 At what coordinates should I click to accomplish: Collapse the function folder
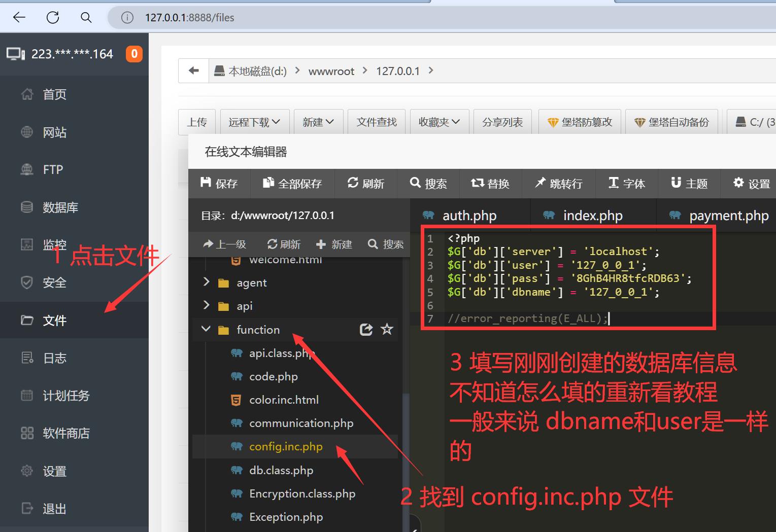tap(206, 329)
